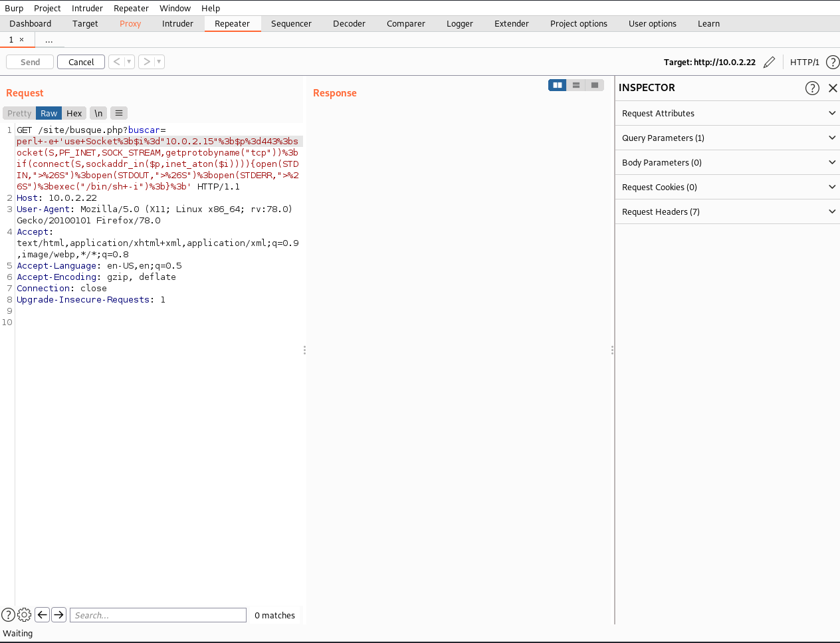Screen dimensions: 840x643
Task: Toggle non-printable characters \n button
Action: coord(98,113)
